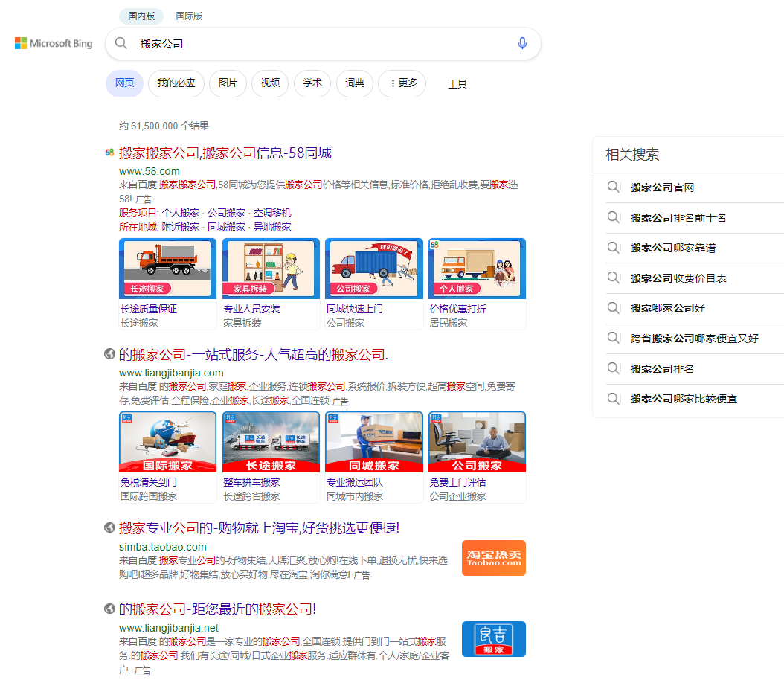
Task: Switch to 国际版 search mode
Action: pyautogui.click(x=189, y=16)
